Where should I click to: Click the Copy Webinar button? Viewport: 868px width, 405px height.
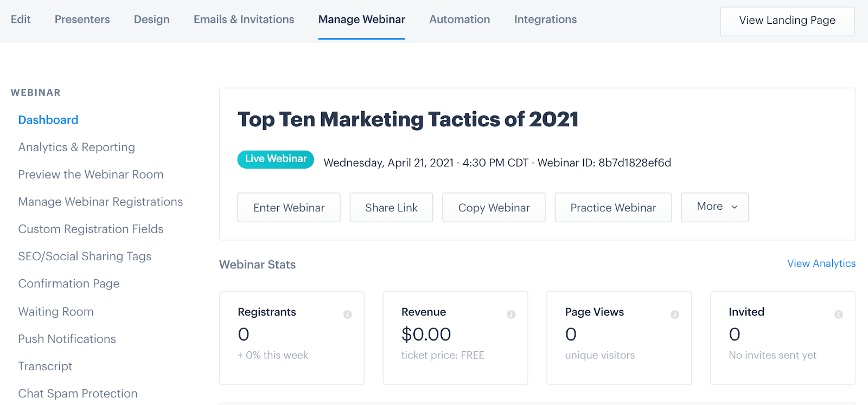point(494,208)
